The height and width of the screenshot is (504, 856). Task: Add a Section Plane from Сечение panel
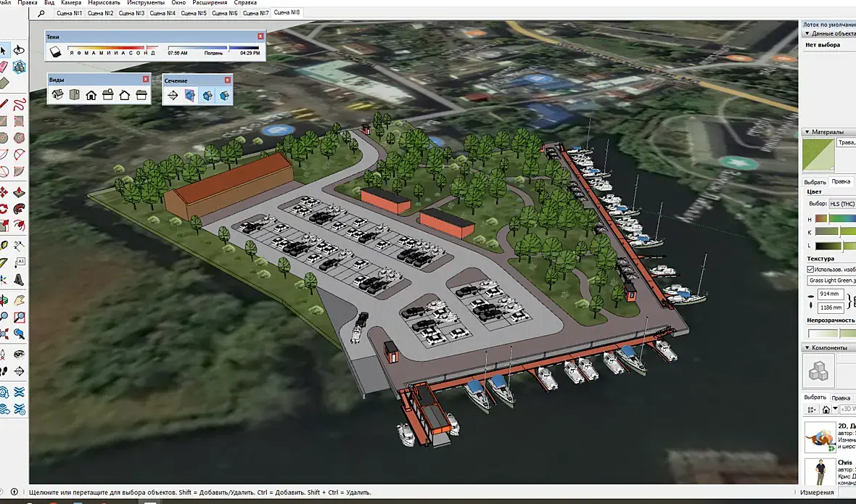173,96
